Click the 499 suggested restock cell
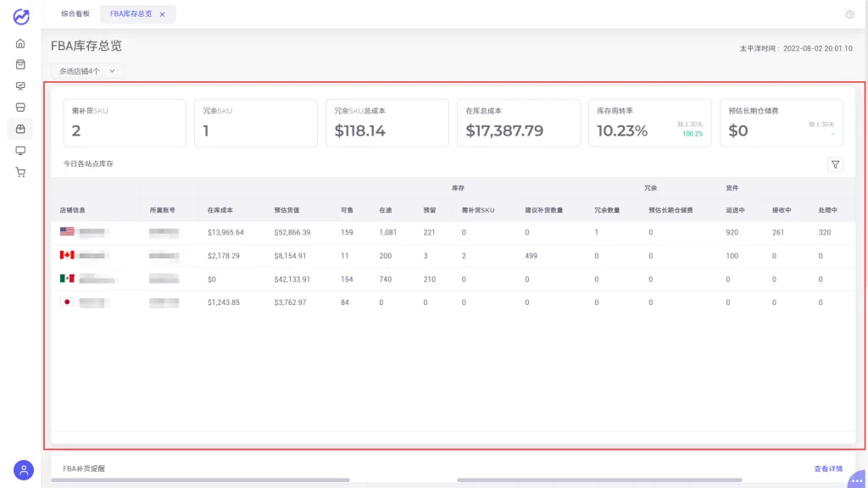This screenshot has height=488, width=868. coord(531,256)
